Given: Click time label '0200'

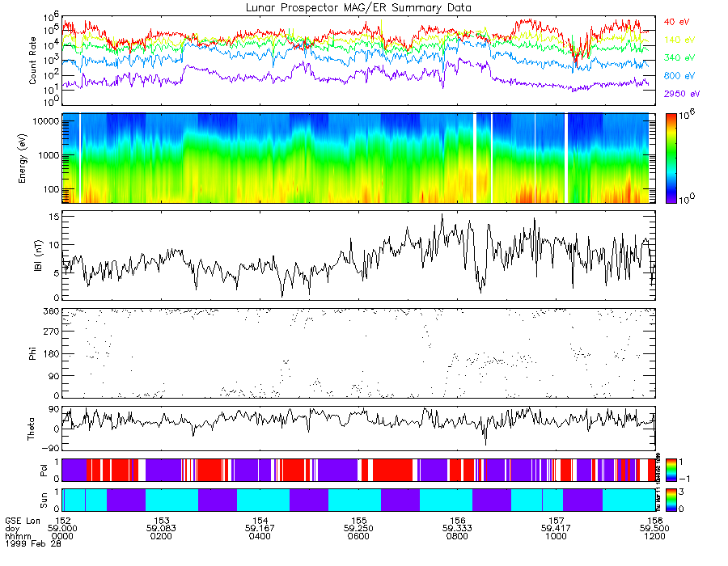Looking at the screenshot, I should click(161, 536).
